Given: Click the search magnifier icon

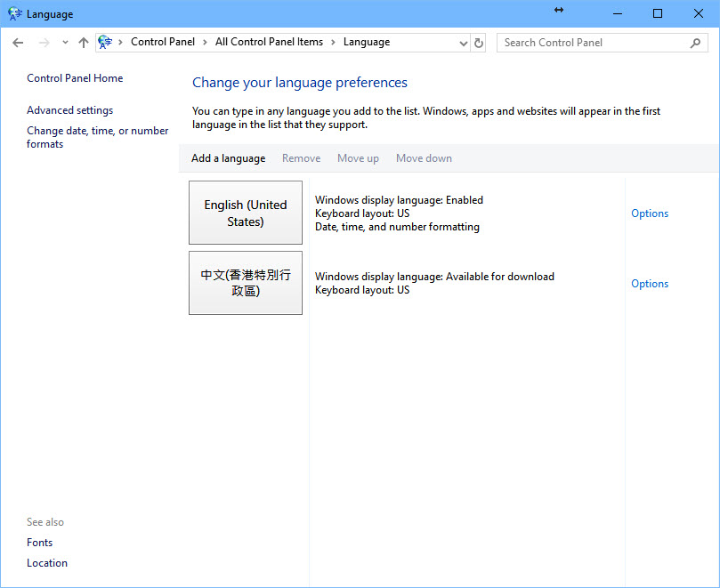Looking at the screenshot, I should (695, 43).
